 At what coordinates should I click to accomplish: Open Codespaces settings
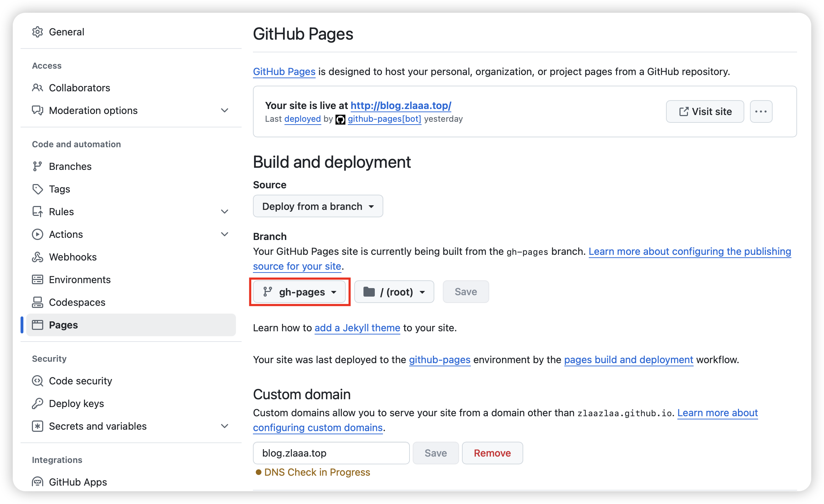coord(131,302)
